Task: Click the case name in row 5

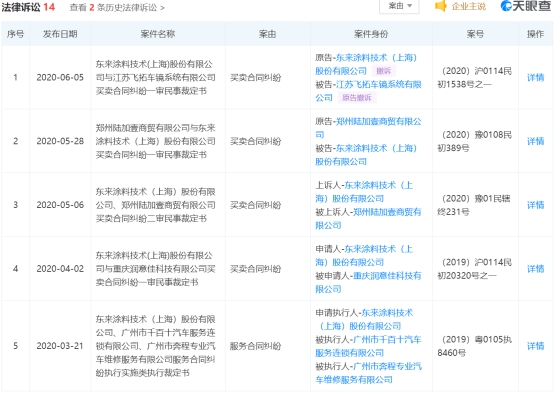Action: [155, 346]
